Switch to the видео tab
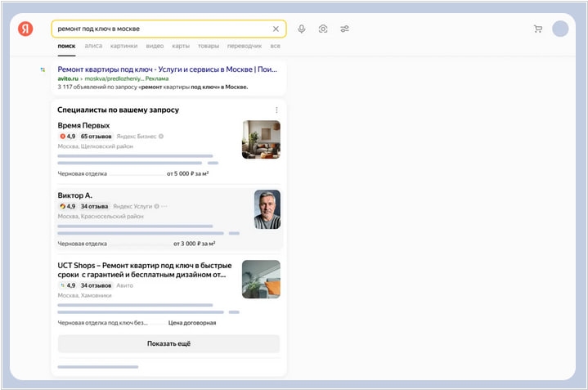Viewport: 588px width, 390px height. (155, 46)
